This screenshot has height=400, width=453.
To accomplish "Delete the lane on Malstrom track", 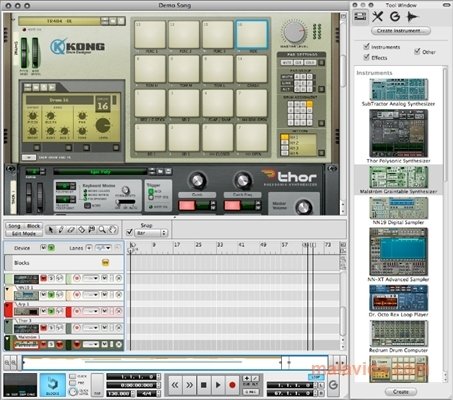I will point(118,344).
